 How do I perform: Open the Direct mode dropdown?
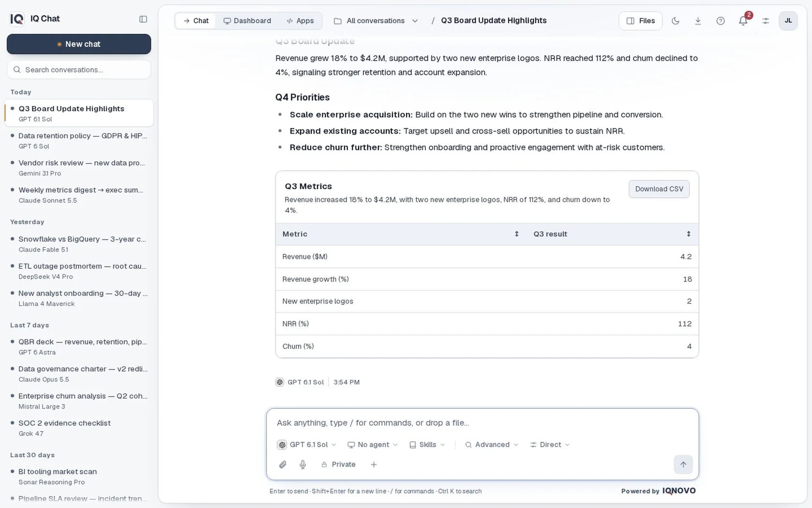(x=550, y=445)
